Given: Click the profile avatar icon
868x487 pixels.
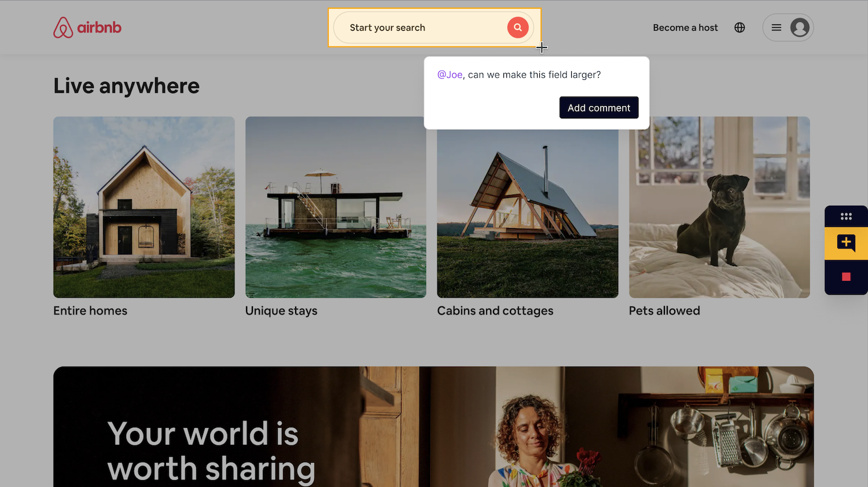Looking at the screenshot, I should pyautogui.click(x=800, y=28).
